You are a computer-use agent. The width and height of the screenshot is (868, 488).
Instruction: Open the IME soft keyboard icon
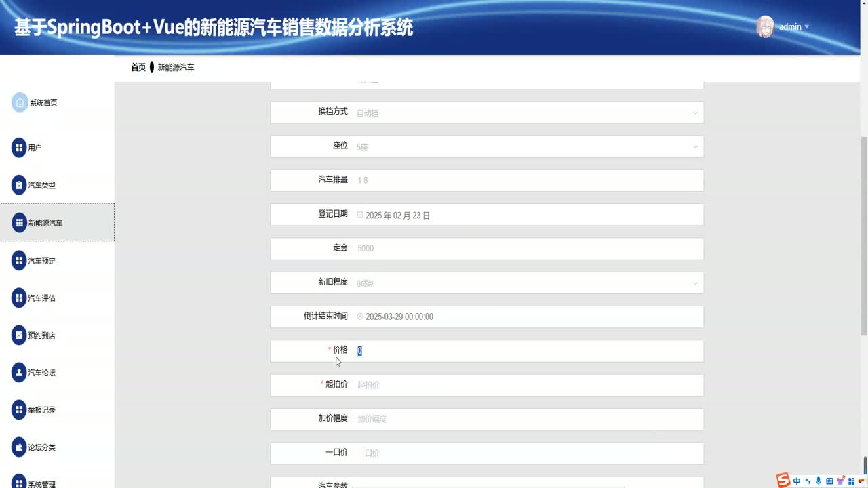point(829,481)
